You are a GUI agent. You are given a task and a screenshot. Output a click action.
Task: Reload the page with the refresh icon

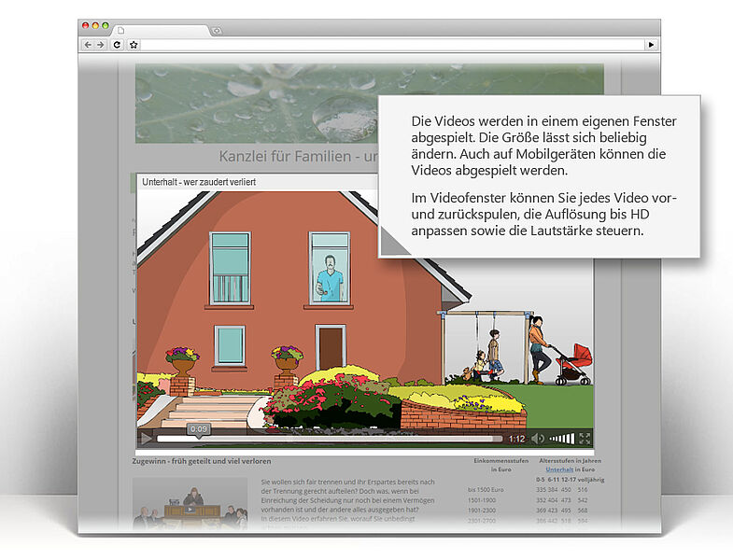117,44
